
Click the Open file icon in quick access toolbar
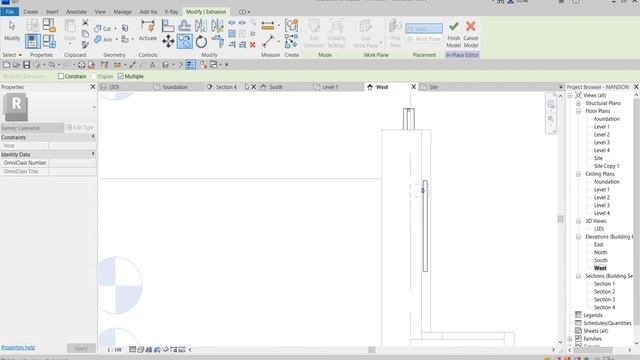[16, 64]
